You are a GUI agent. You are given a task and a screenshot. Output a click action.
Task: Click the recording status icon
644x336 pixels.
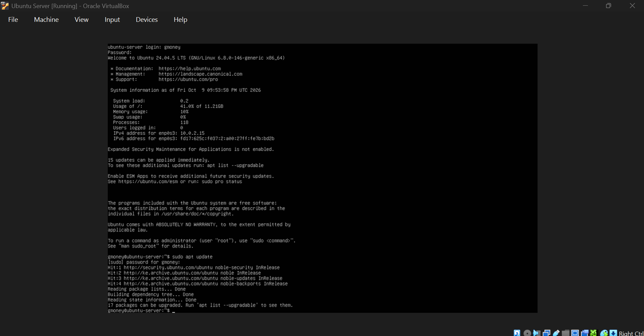[585, 333]
